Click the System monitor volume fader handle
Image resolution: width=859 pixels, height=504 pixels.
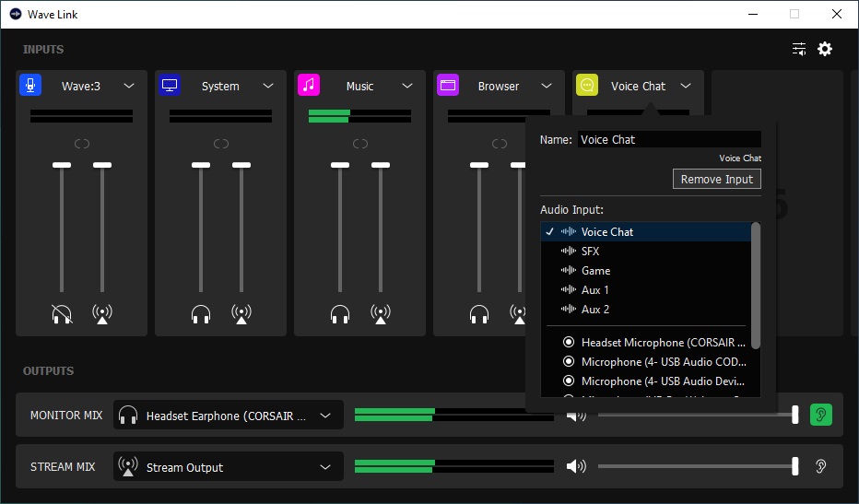(x=201, y=165)
